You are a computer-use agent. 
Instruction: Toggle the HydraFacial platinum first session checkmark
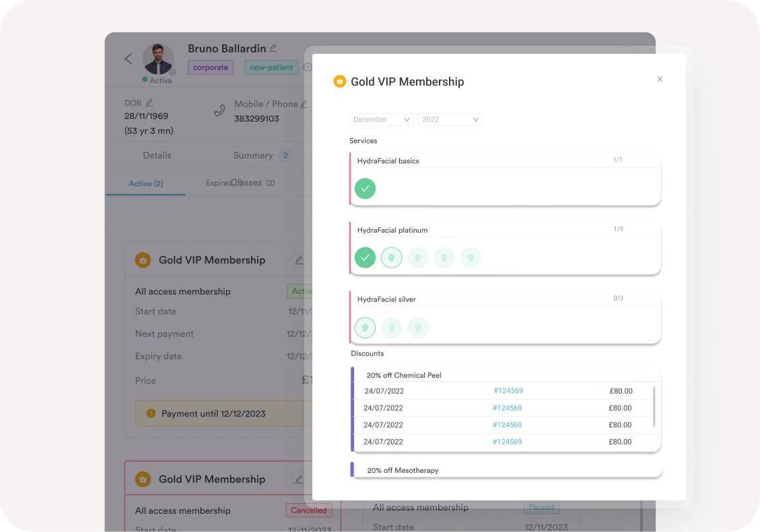coord(365,258)
